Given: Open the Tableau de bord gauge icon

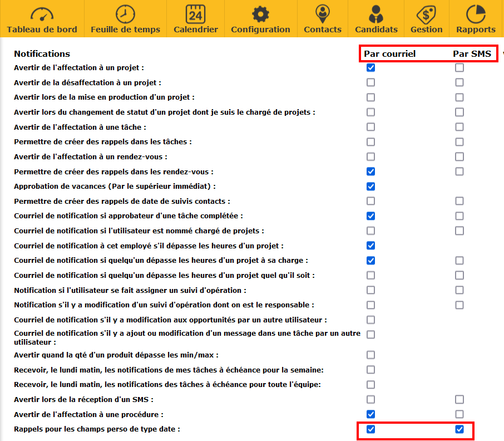Looking at the screenshot, I should click(42, 14).
